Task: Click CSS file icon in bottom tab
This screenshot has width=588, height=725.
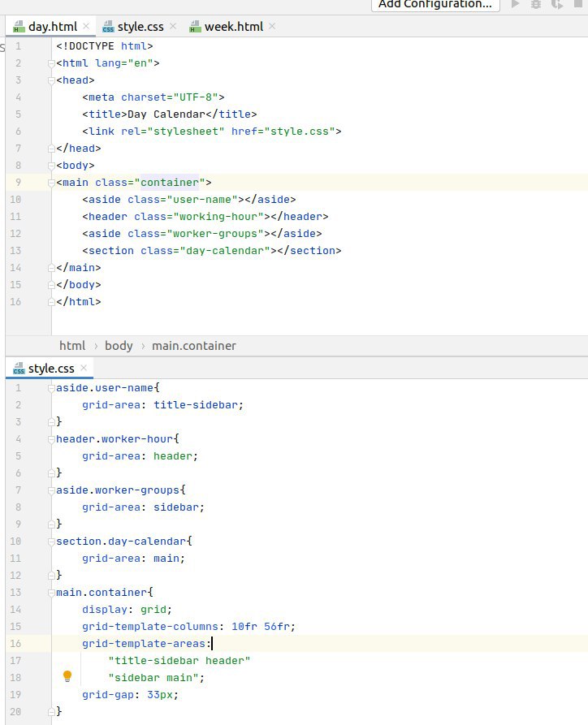Action: click(x=19, y=369)
